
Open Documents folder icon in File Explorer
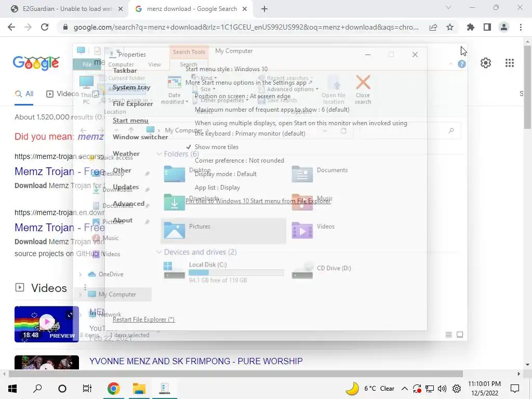tap(302, 174)
